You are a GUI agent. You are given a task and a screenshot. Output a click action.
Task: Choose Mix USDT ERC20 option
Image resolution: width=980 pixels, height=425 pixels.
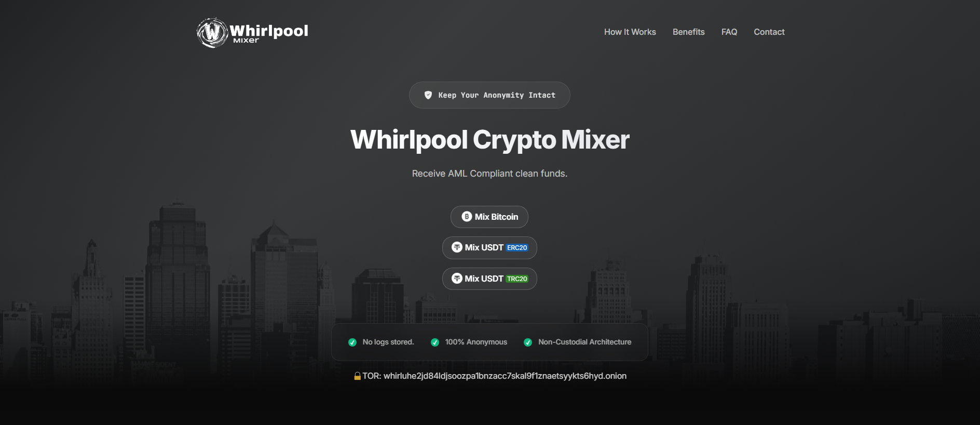click(489, 248)
